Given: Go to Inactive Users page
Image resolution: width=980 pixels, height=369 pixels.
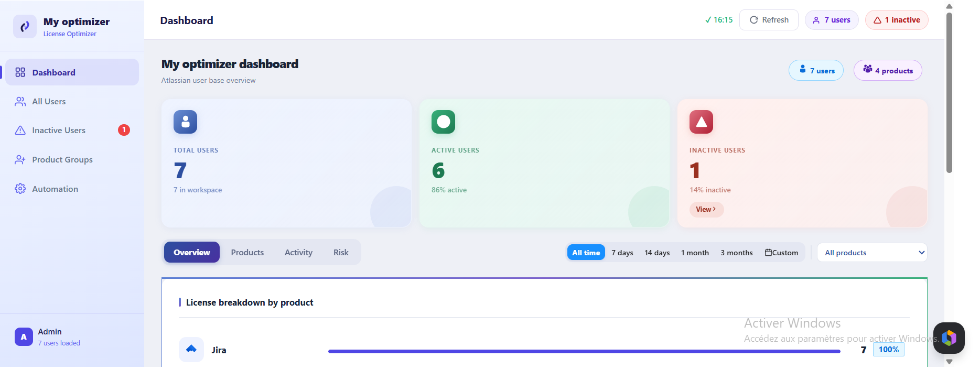Looking at the screenshot, I should pos(72,131).
